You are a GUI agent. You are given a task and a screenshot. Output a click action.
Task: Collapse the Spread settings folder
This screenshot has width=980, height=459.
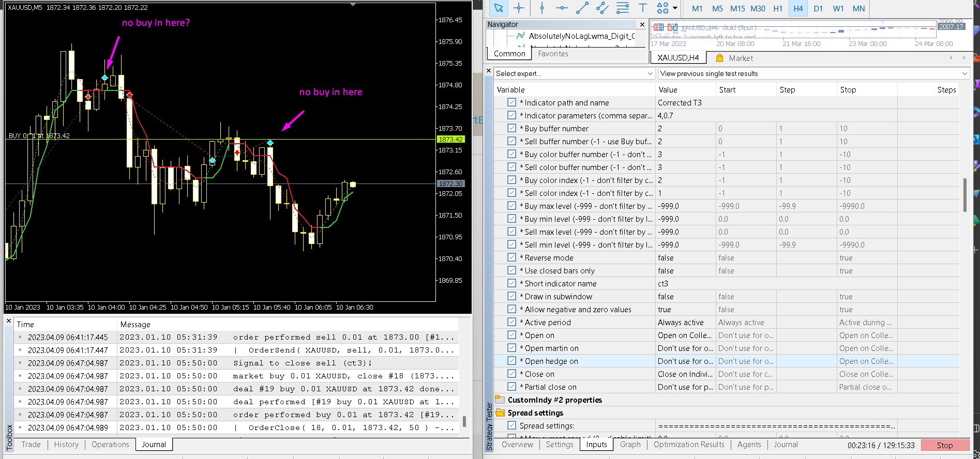coord(500,412)
